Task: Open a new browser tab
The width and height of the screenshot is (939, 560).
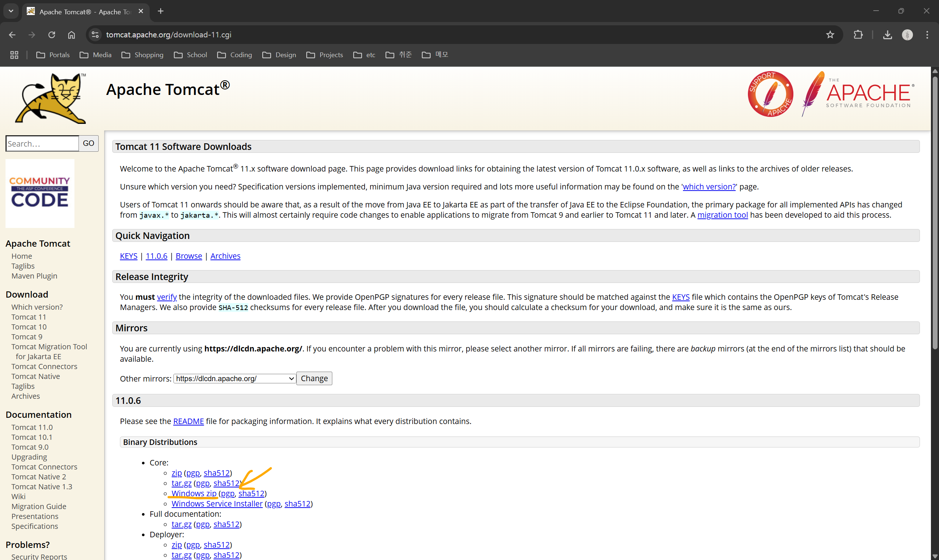Action: tap(160, 11)
